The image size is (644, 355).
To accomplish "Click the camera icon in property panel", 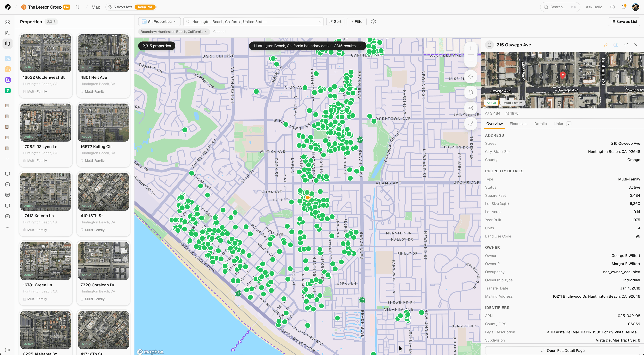I will pos(616,45).
